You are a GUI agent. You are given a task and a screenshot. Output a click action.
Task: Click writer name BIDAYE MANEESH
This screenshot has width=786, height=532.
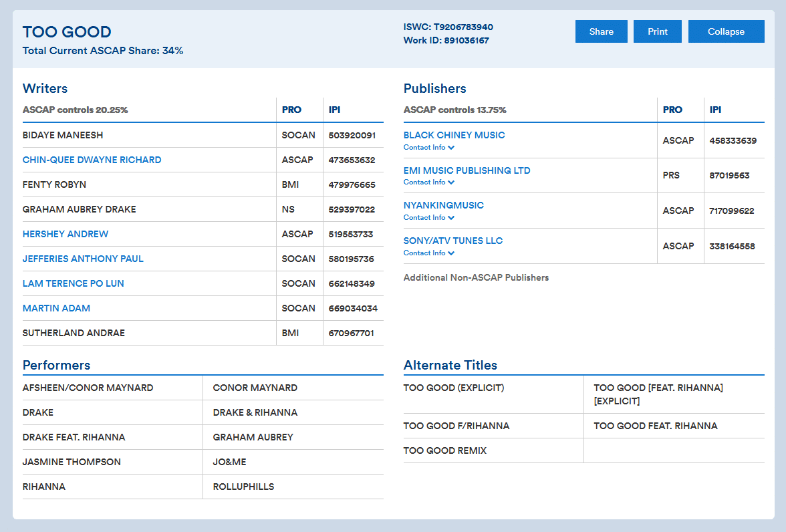point(63,136)
